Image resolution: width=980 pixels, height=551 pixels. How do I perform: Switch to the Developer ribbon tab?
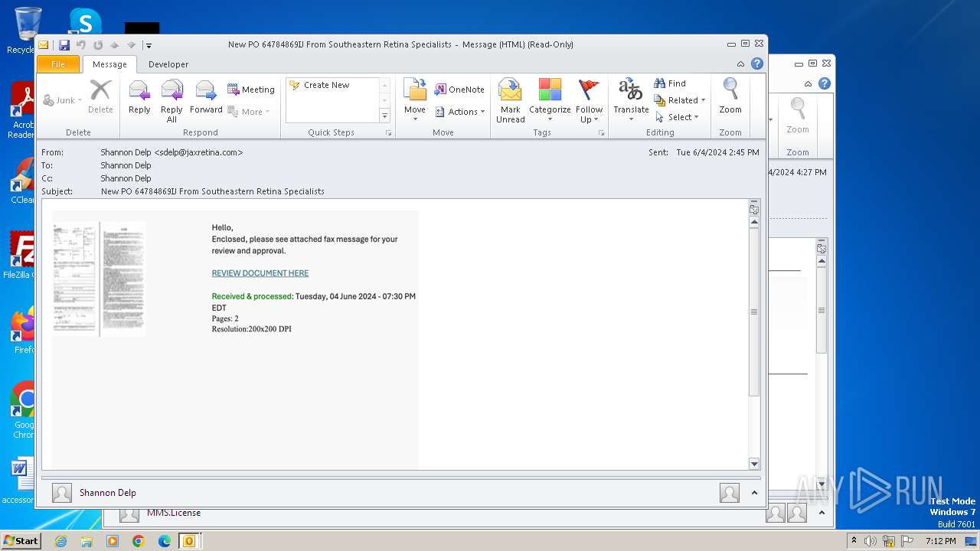click(x=168, y=64)
